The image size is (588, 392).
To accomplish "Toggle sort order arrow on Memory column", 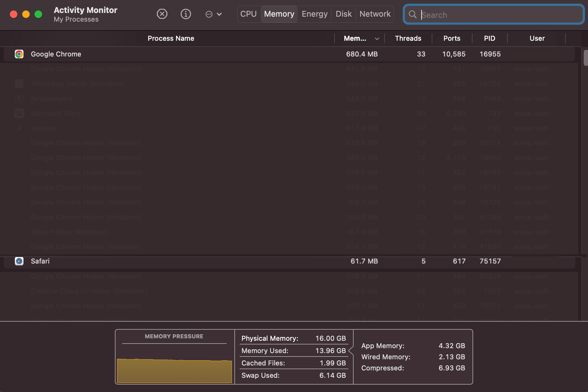I will coord(377,39).
